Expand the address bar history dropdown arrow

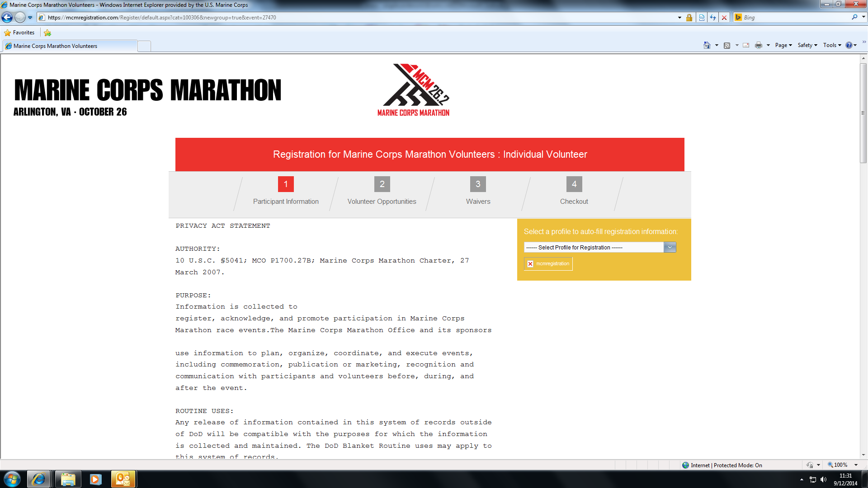click(x=679, y=18)
